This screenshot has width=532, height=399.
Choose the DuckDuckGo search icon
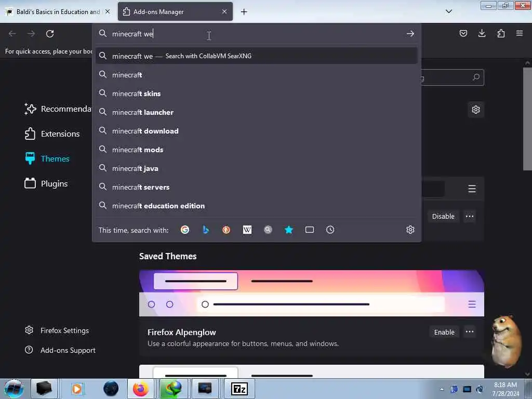point(227,230)
